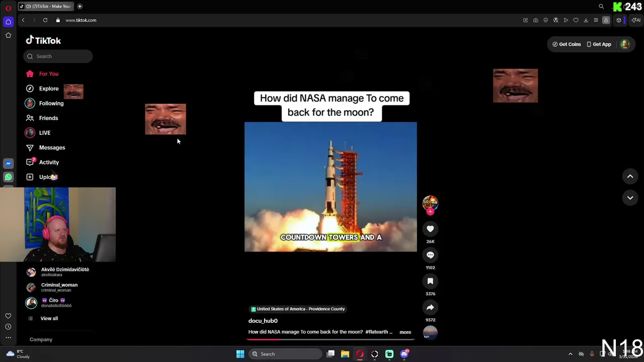Click the rocket launch video player

(x=331, y=187)
